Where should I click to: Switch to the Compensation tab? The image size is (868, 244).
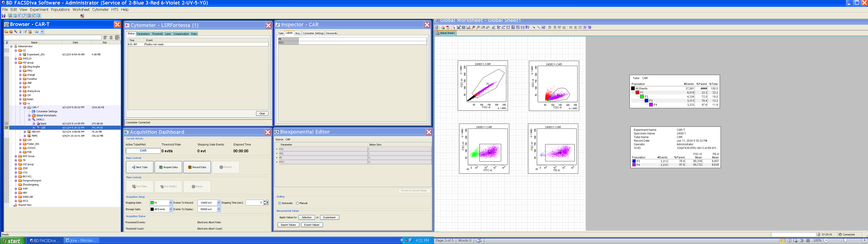tap(181, 34)
